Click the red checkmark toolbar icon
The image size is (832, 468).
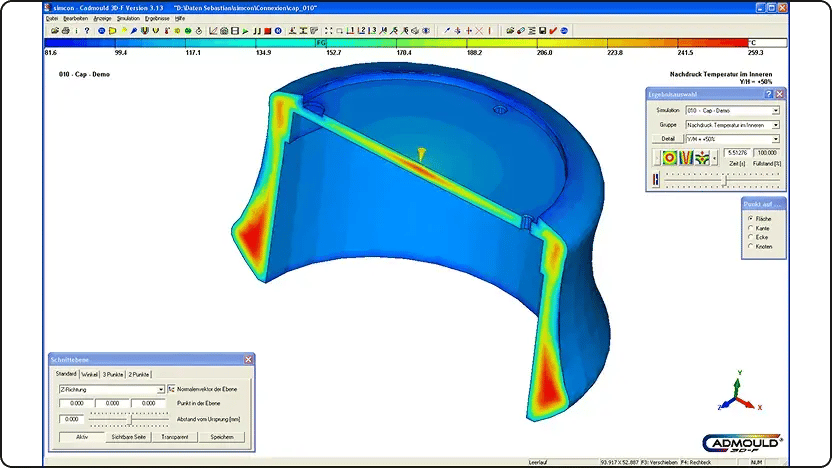553,31
